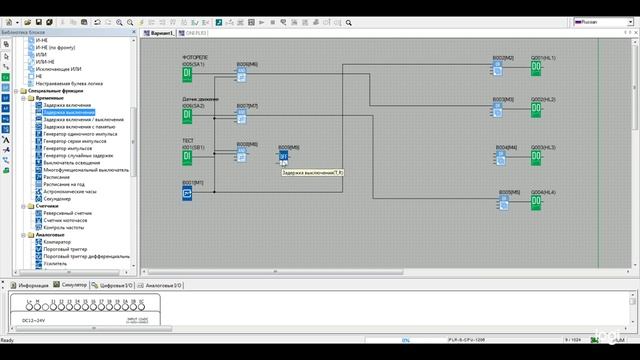Screen dimensions: 640x360
Task: Select the ТЕСТ digital input block I001
Action: pos(187,158)
